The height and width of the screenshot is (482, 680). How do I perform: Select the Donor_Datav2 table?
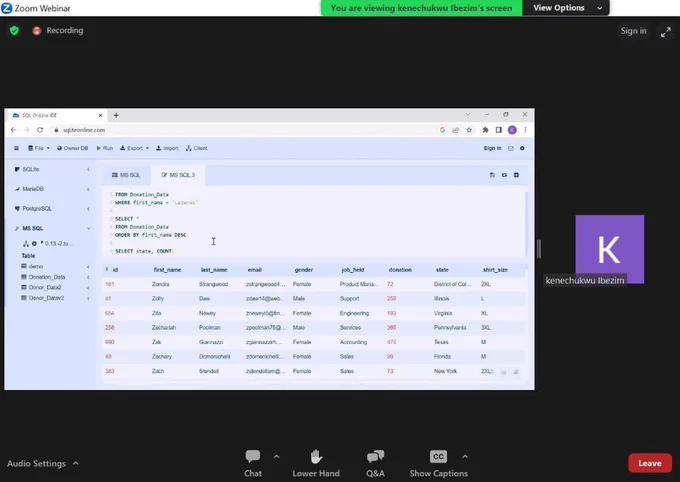click(46, 298)
